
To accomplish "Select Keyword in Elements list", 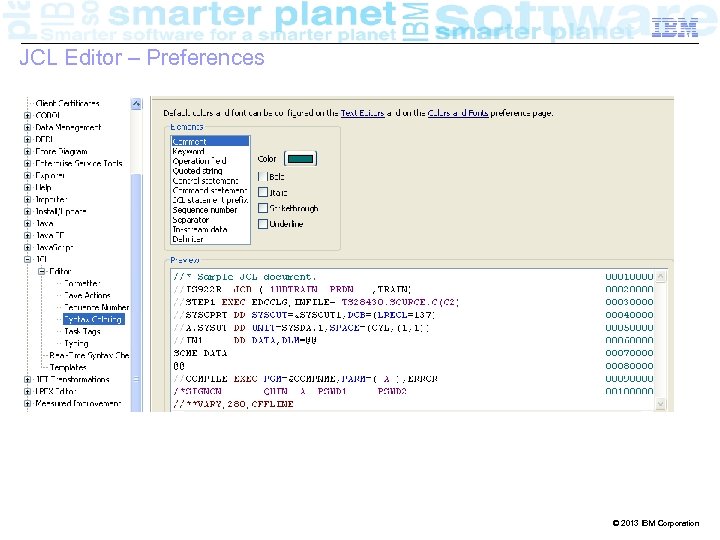I will click(210, 151).
